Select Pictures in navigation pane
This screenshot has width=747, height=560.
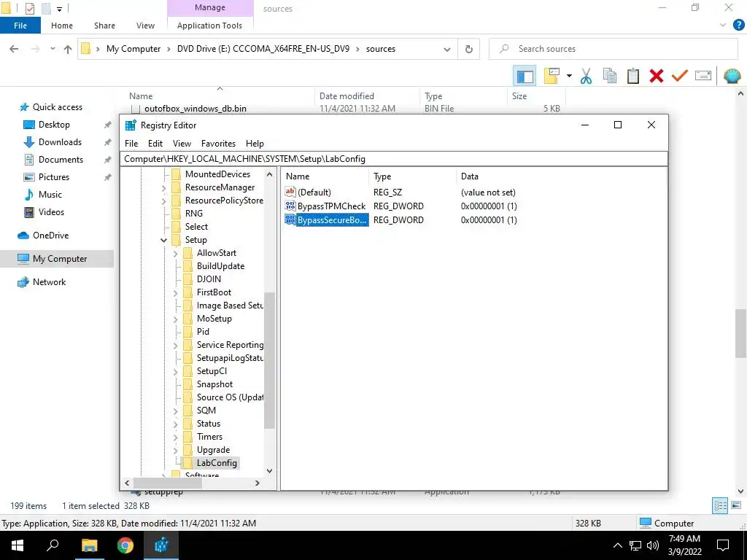(x=54, y=177)
